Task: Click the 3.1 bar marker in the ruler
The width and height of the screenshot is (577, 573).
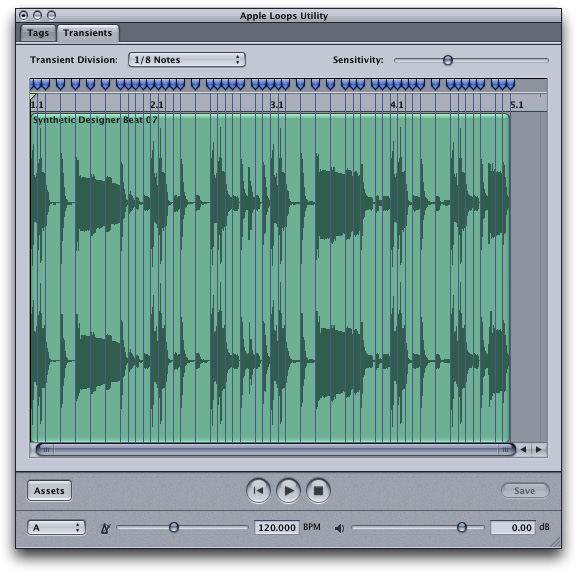Action: 277,105
